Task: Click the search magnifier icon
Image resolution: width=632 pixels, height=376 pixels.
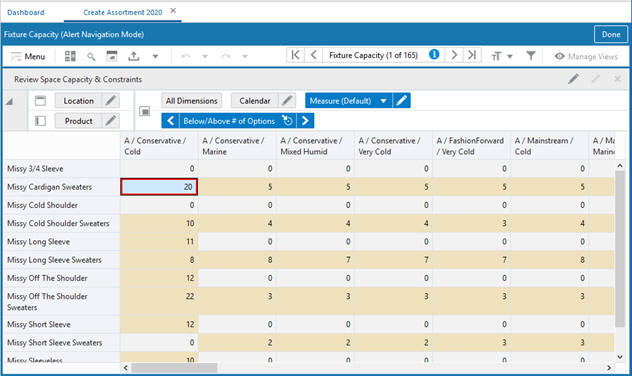Action: tap(91, 56)
